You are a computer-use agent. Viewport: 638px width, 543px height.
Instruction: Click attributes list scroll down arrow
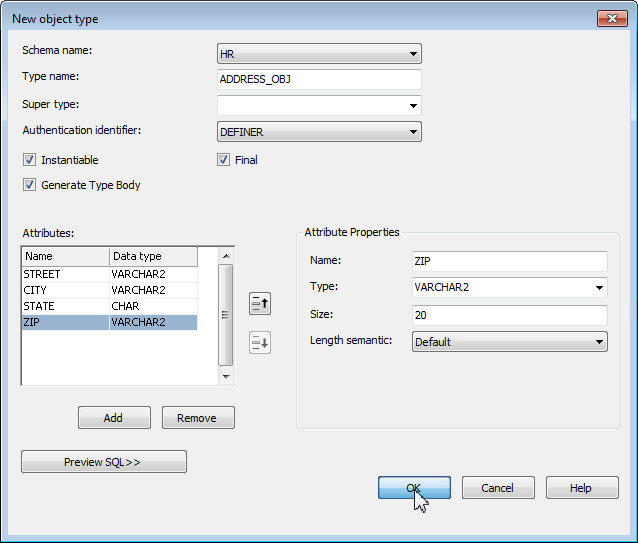point(226,376)
